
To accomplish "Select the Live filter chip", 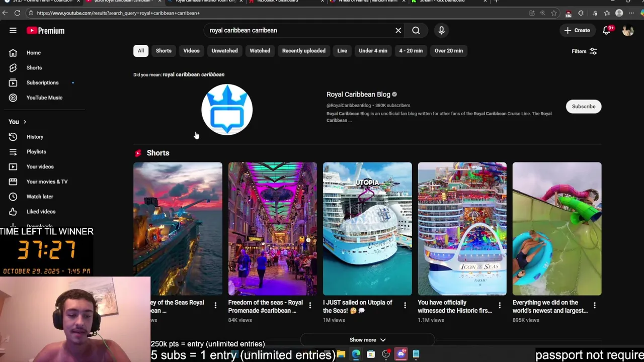I will click(342, 51).
